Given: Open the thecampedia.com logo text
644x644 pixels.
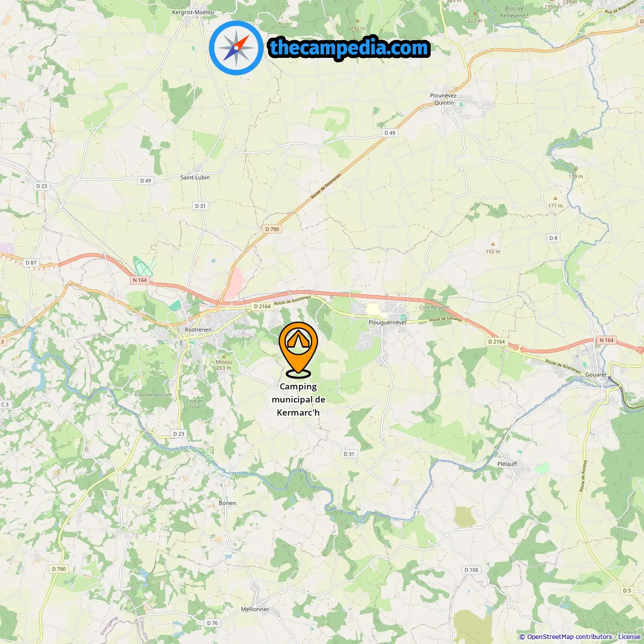Looking at the screenshot, I should [x=349, y=48].
